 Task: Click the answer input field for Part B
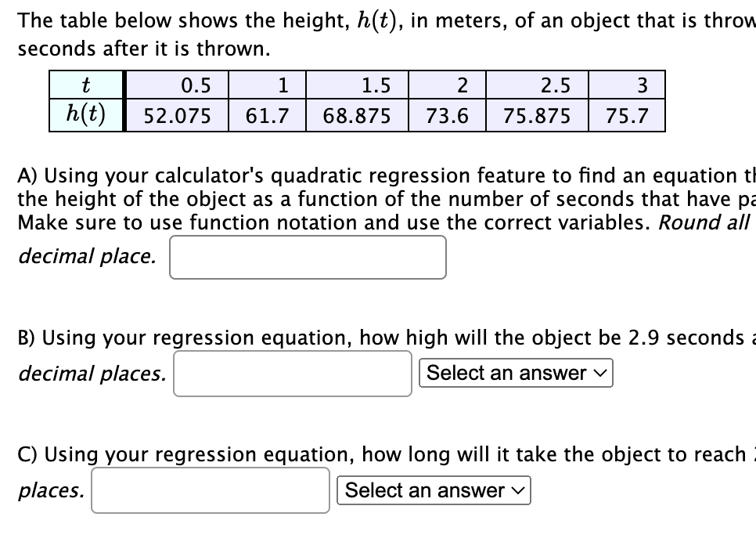292,374
